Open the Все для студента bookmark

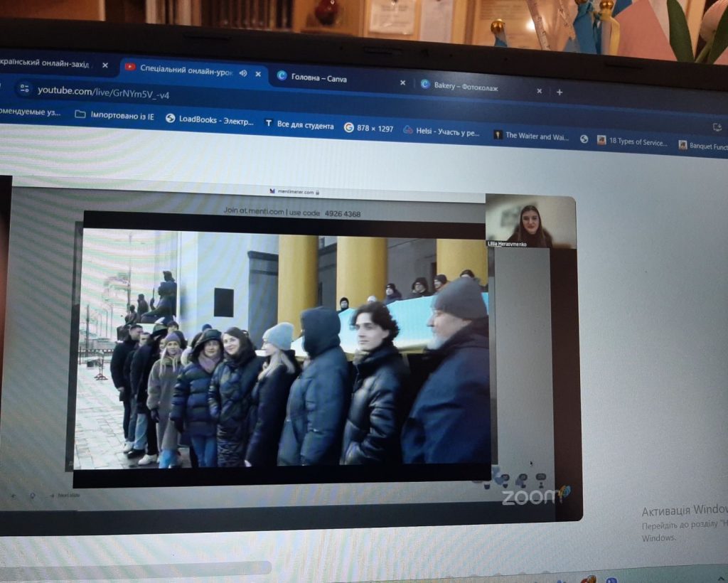299,125
